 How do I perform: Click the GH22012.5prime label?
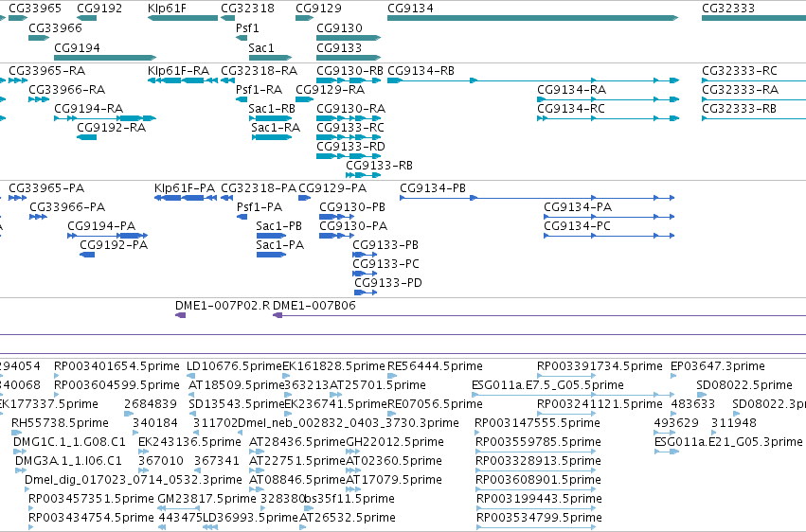395,442
